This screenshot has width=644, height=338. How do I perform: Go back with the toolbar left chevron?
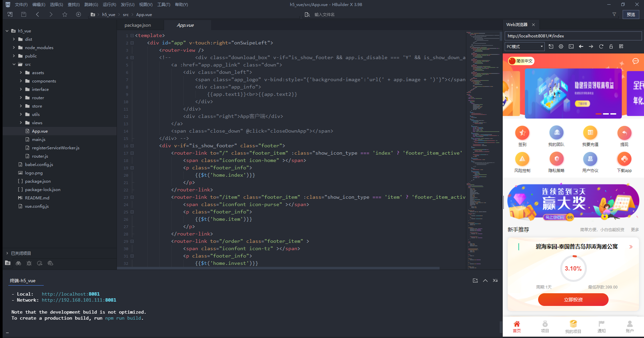click(37, 14)
